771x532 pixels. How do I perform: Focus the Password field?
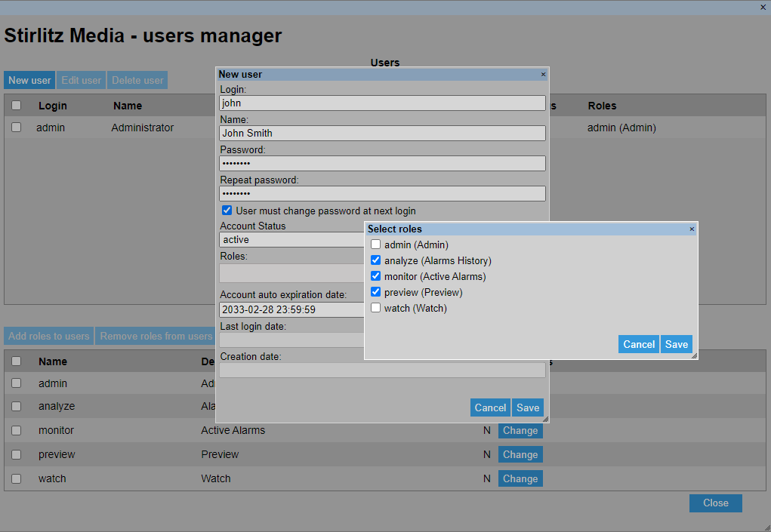point(383,164)
